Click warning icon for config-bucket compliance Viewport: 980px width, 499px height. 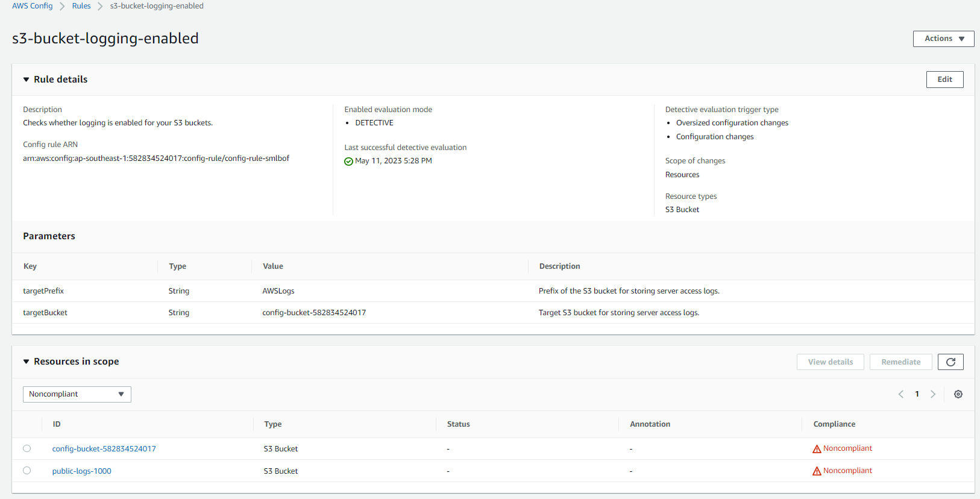click(817, 449)
